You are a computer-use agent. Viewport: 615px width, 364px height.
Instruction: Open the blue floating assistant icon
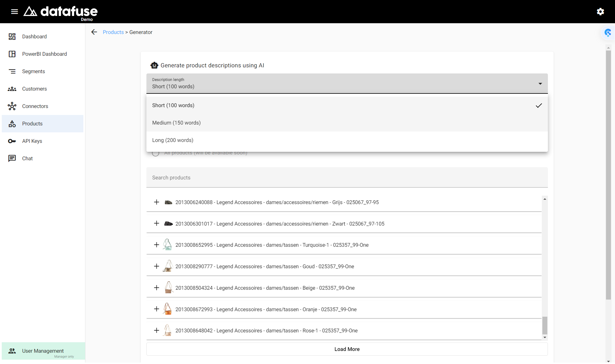pos(608,33)
